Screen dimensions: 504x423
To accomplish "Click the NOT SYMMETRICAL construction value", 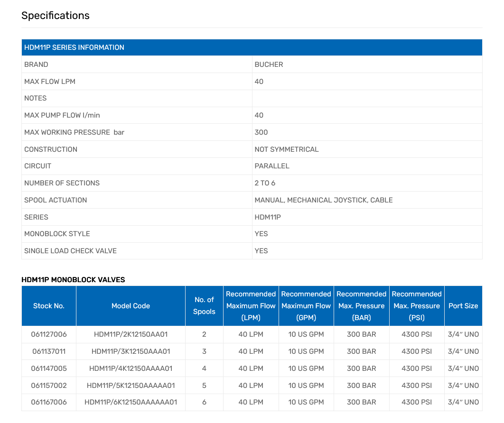I will tap(286, 149).
